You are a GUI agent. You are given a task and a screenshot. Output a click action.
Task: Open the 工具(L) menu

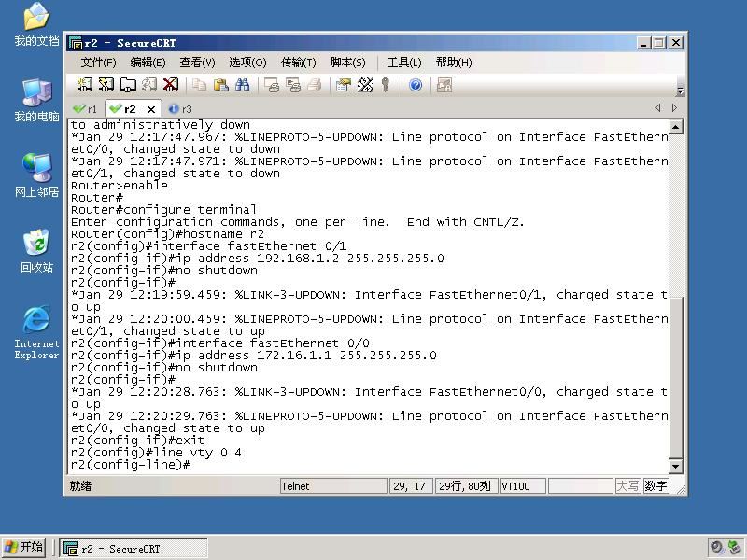pos(404,63)
